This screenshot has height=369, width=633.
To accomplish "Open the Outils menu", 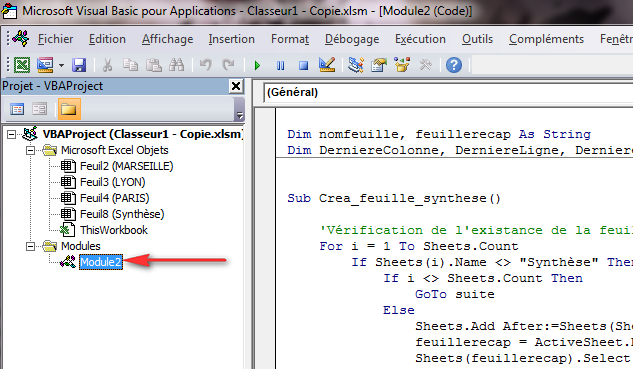I will click(x=478, y=39).
